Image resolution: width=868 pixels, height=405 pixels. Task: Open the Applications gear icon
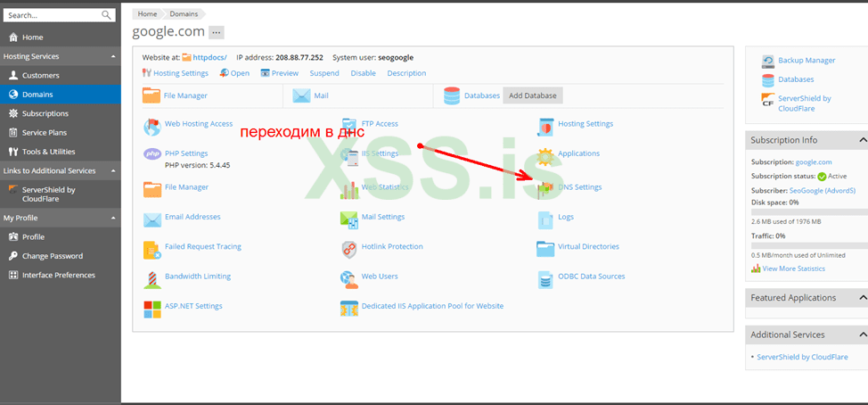[x=545, y=157]
